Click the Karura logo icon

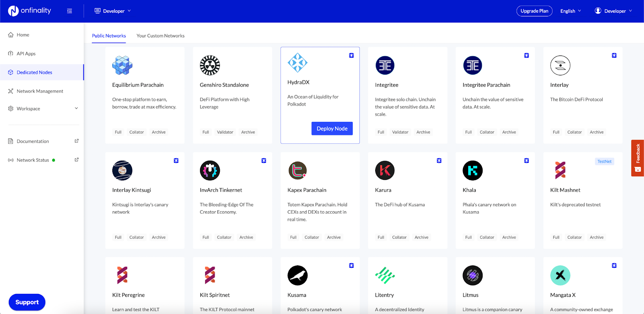coord(385,170)
